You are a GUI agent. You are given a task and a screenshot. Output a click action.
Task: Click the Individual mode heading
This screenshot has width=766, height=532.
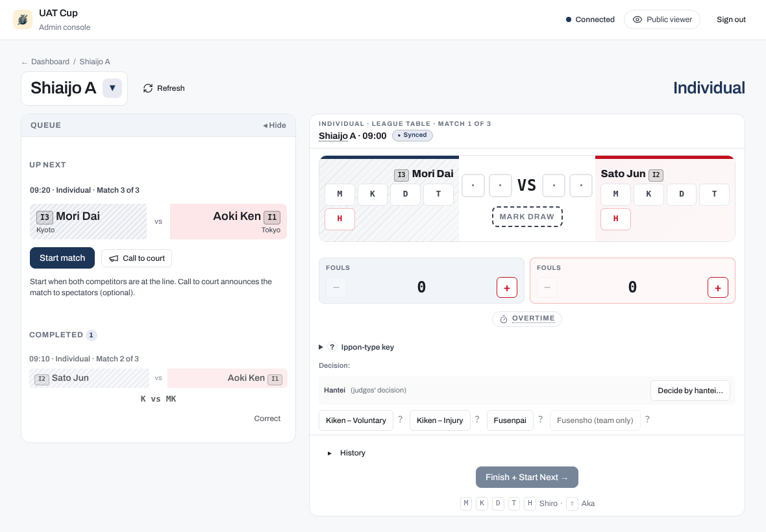[x=709, y=88]
